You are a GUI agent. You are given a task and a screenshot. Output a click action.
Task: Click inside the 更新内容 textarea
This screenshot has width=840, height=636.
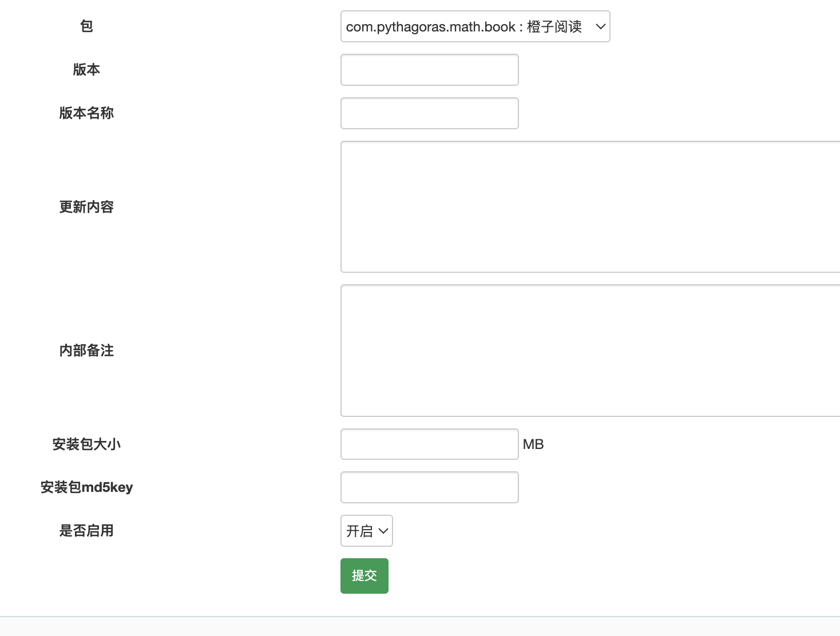589,206
